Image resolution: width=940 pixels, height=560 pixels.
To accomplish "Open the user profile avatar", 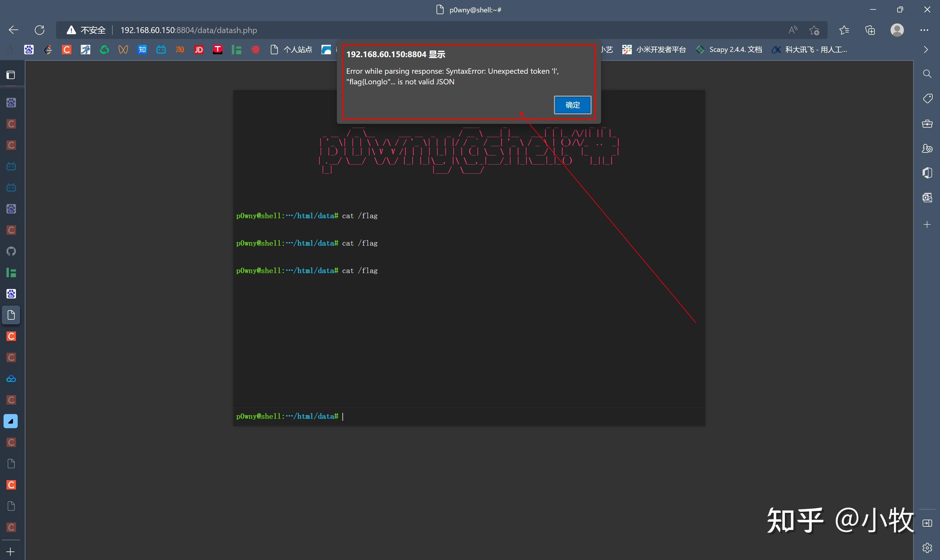I will click(x=897, y=30).
